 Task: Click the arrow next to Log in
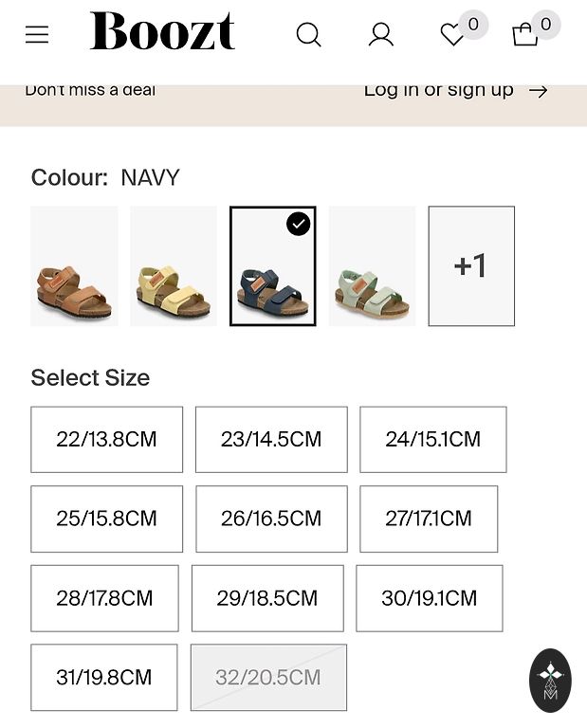pyautogui.click(x=539, y=91)
